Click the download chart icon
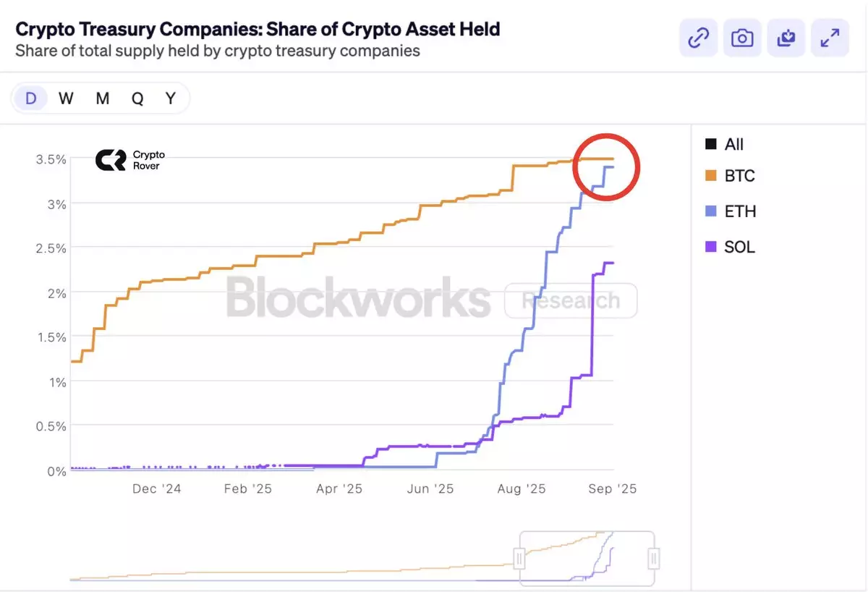Screen dimensions: 868x592 tap(786, 38)
